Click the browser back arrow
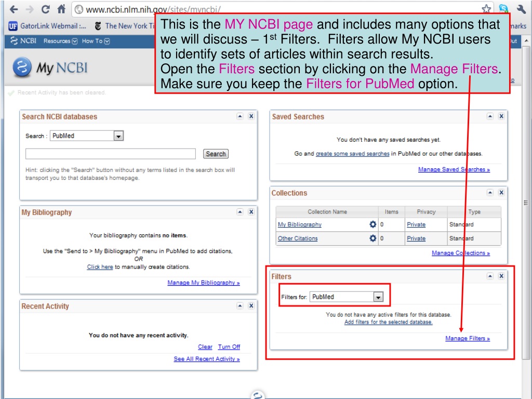Screen dimensions: 532x399 [x=14, y=9]
